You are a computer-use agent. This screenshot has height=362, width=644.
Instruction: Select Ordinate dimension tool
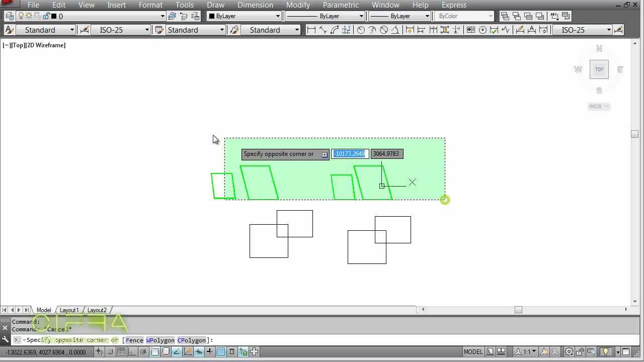(x=346, y=30)
